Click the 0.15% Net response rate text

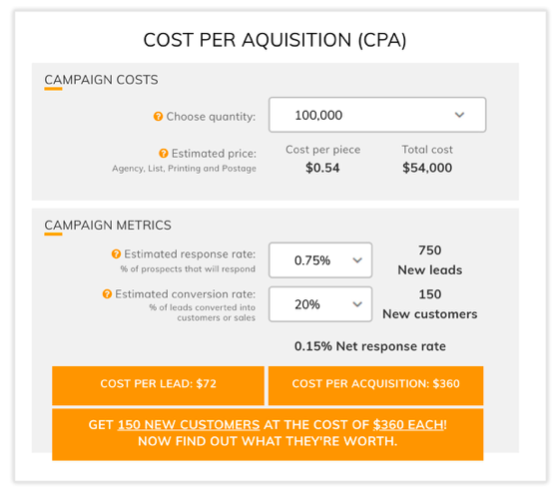point(370,346)
